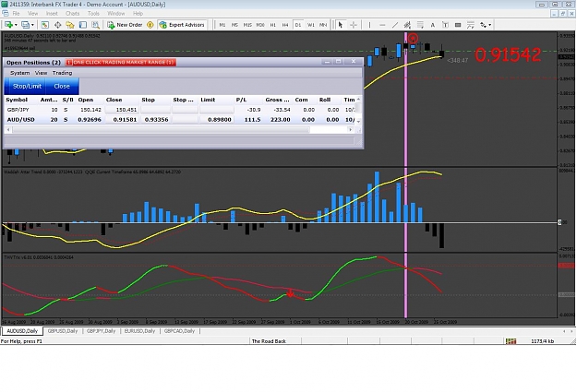Open View menu in Open Positions window
The height and width of the screenshot is (392, 577).
pyautogui.click(x=41, y=73)
